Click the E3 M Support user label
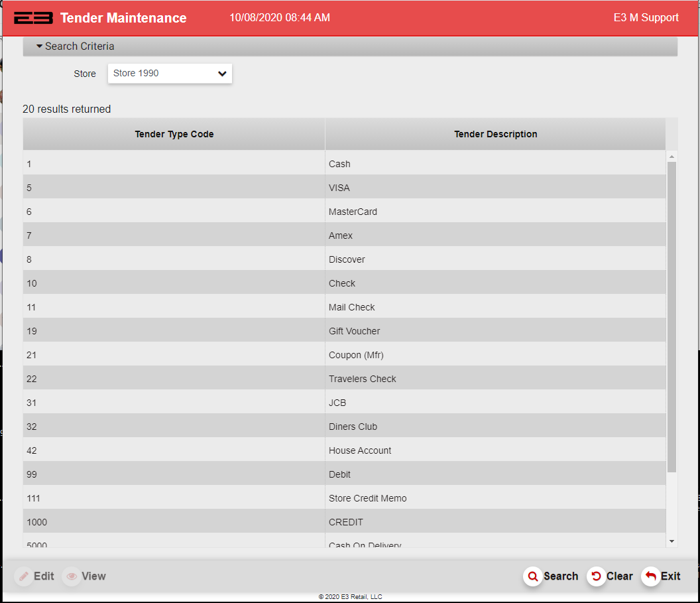The height and width of the screenshot is (603, 700). coord(646,18)
